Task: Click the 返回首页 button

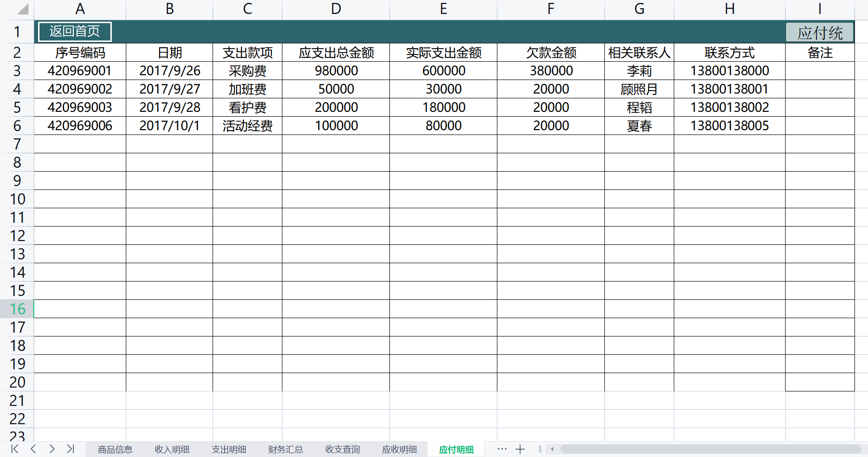Action: pos(74,31)
